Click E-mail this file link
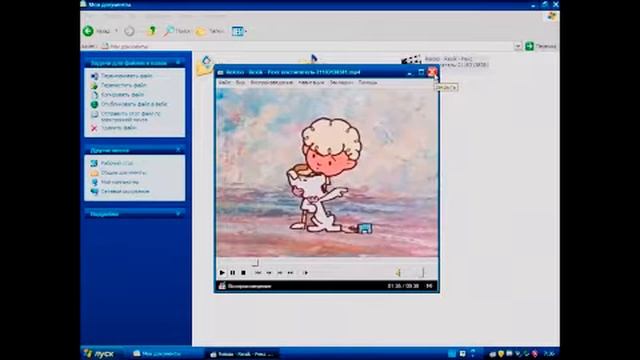This screenshot has width=640, height=360. click(131, 116)
